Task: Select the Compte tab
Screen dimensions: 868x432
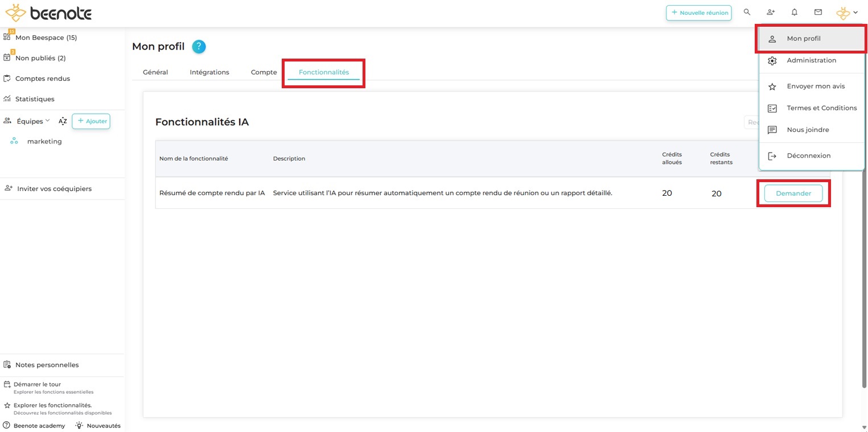Action: (264, 72)
